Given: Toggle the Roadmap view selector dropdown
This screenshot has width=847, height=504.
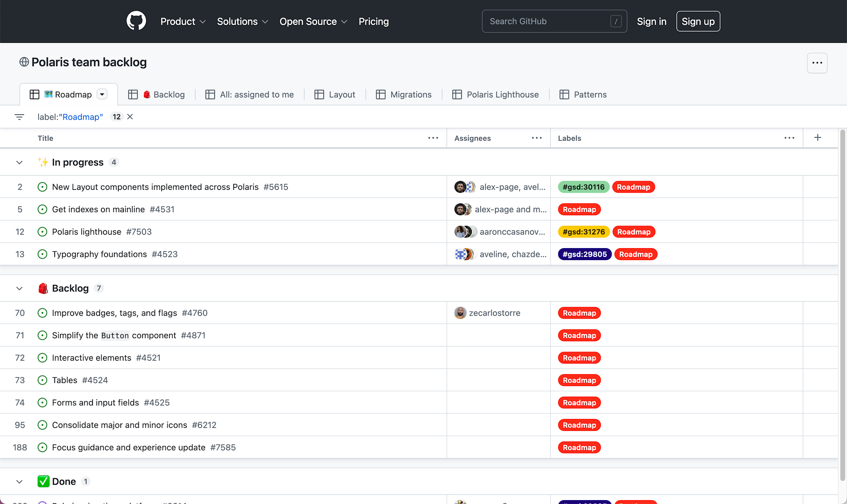Looking at the screenshot, I should click(103, 94).
